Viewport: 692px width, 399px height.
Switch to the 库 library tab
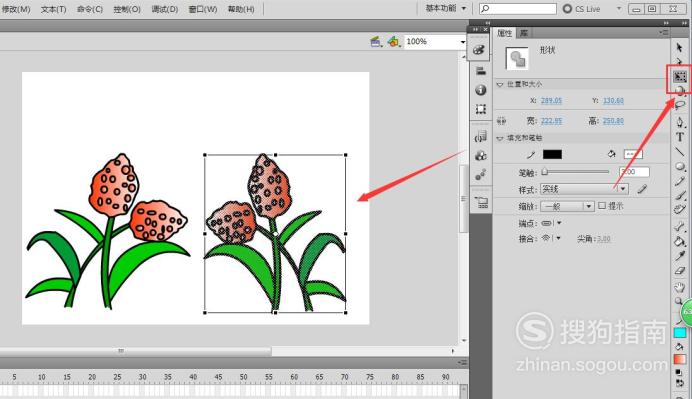(x=523, y=33)
